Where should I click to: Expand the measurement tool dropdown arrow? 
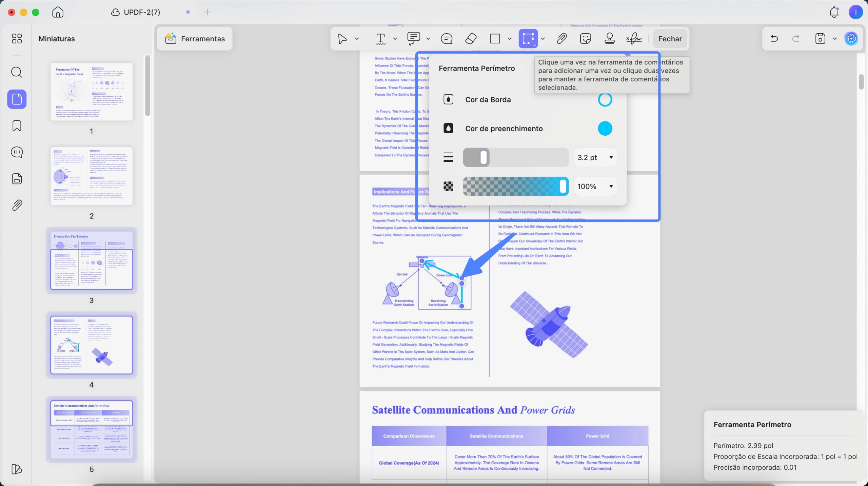click(543, 39)
